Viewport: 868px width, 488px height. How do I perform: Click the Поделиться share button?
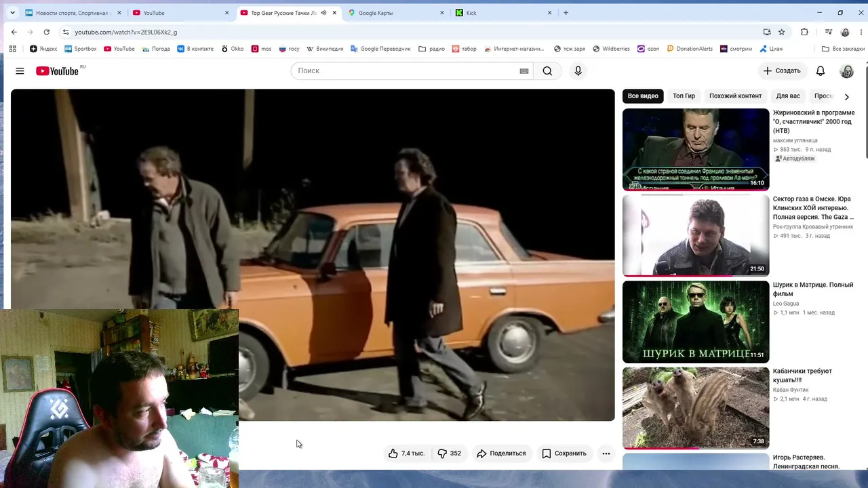click(501, 453)
